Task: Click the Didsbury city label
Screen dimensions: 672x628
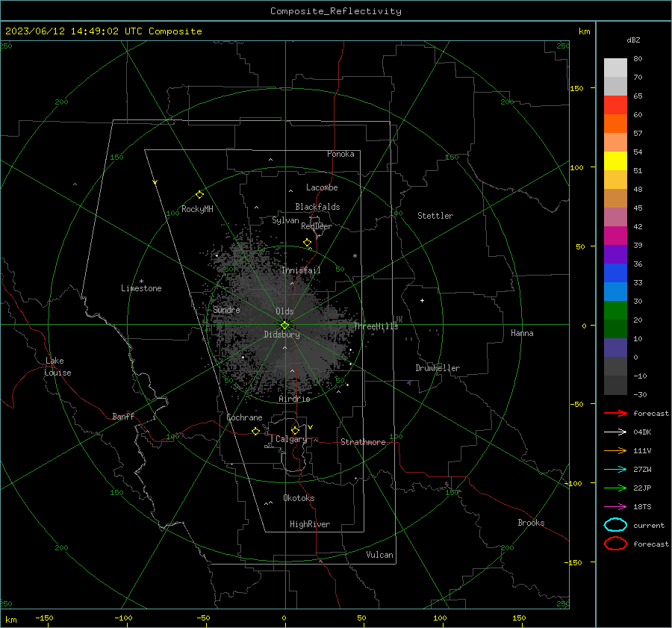Action: [281, 335]
